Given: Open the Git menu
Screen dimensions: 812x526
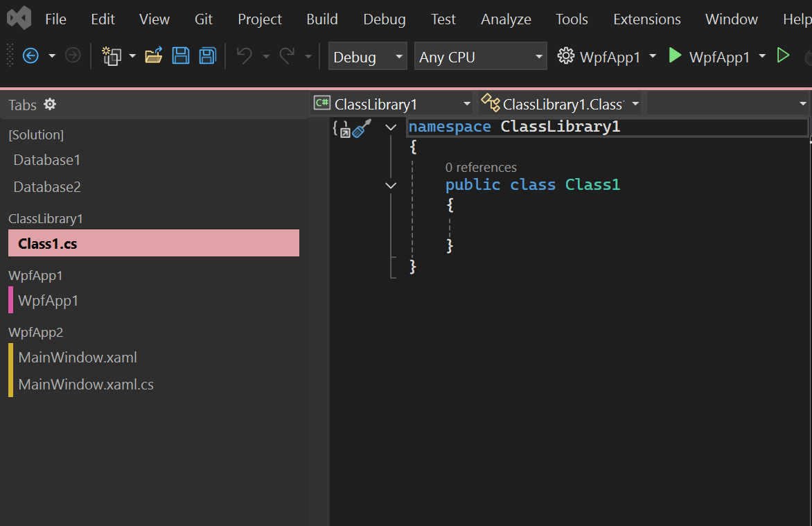Looking at the screenshot, I should 203,19.
